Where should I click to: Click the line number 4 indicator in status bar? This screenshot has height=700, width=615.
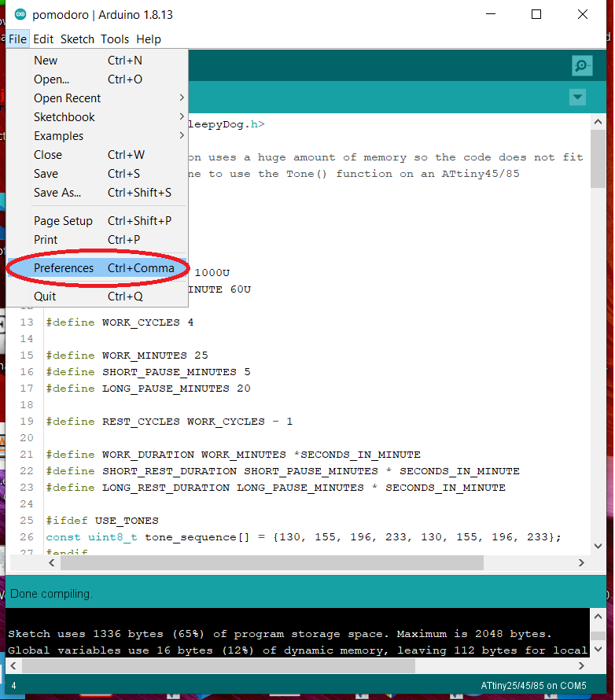pos(14,686)
